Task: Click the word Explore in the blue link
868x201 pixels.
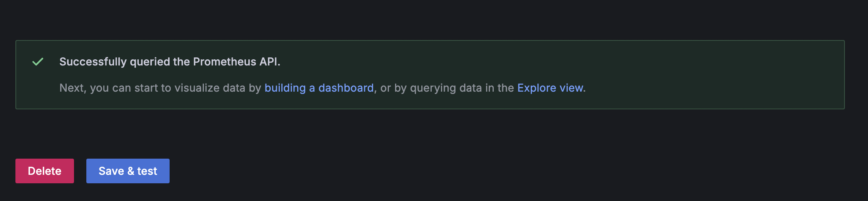Action: [x=536, y=88]
